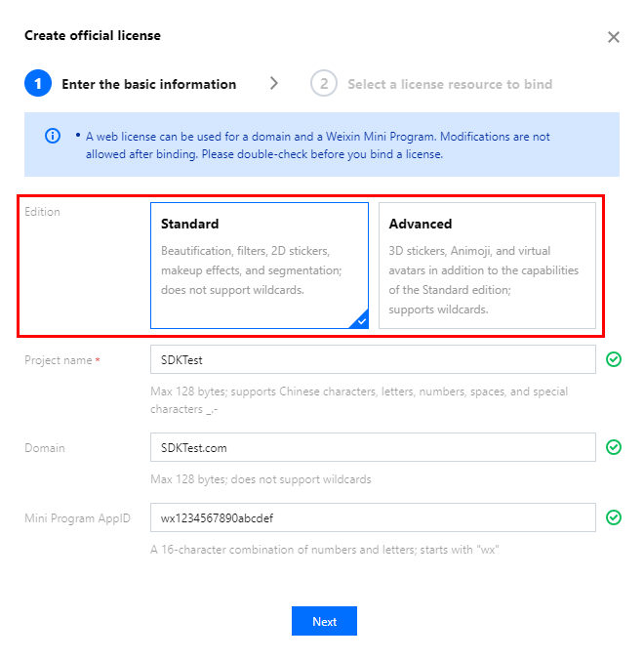This screenshot has height=660, width=644.
Task: Close the Create official license dialog
Action: coord(614,37)
